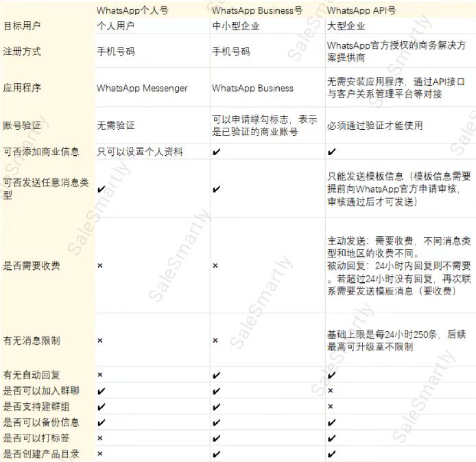Click the 主动发送：需要收费 cell
This screenshot has width=476, height=462.
(x=399, y=266)
